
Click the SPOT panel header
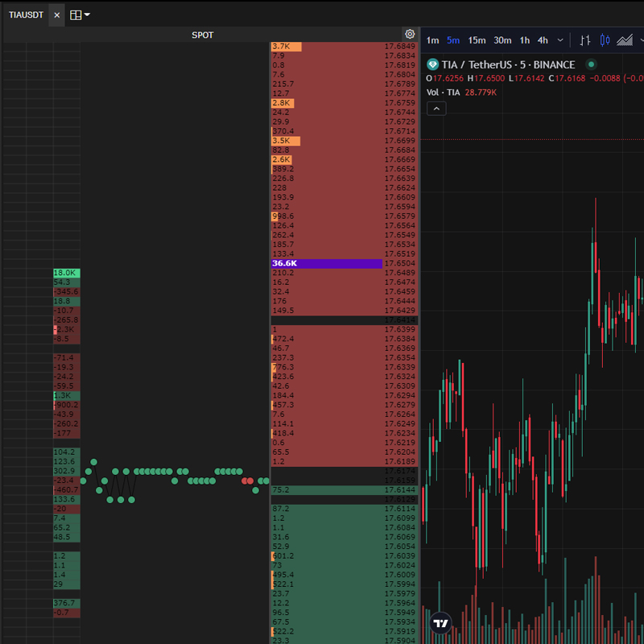coord(202,35)
